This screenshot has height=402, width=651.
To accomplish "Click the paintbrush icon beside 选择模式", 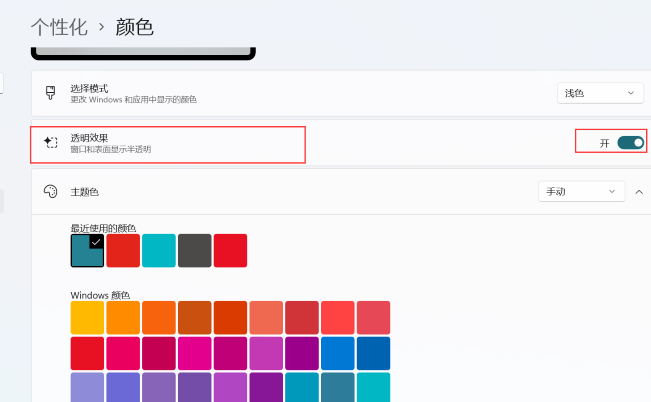I will [x=51, y=93].
